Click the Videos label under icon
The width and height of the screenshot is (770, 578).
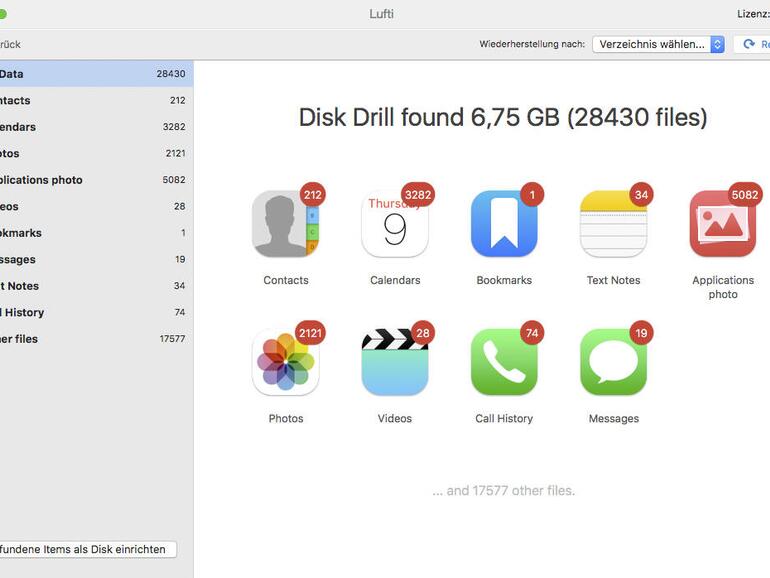(x=395, y=418)
